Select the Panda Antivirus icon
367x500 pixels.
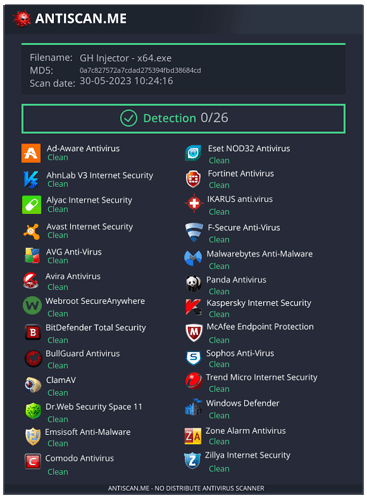(x=193, y=284)
